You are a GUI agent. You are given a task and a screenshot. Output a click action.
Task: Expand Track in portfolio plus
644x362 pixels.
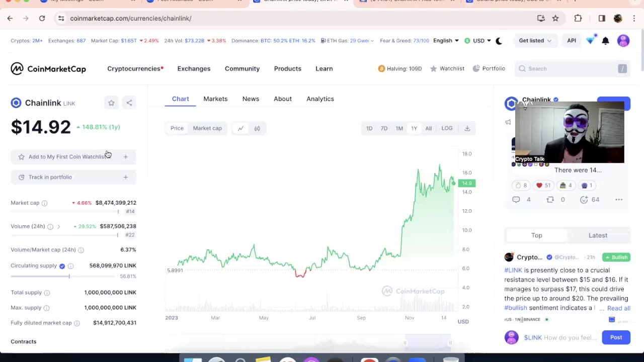126,177
